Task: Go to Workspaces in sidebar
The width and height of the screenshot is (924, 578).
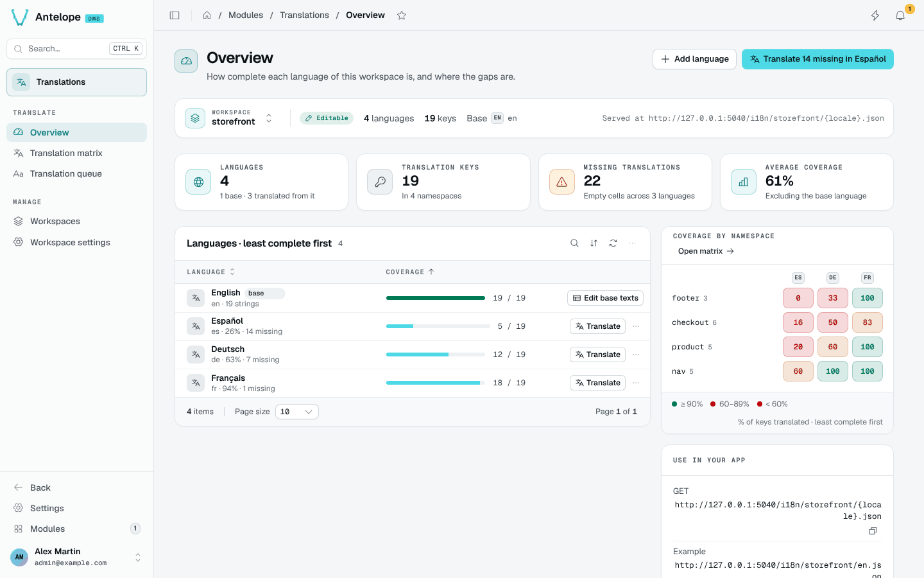Action: coord(76,221)
